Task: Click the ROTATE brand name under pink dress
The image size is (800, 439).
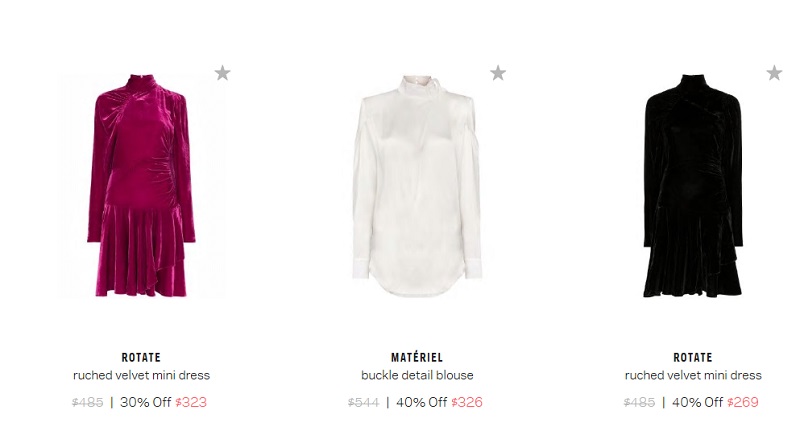Action: pos(141,357)
